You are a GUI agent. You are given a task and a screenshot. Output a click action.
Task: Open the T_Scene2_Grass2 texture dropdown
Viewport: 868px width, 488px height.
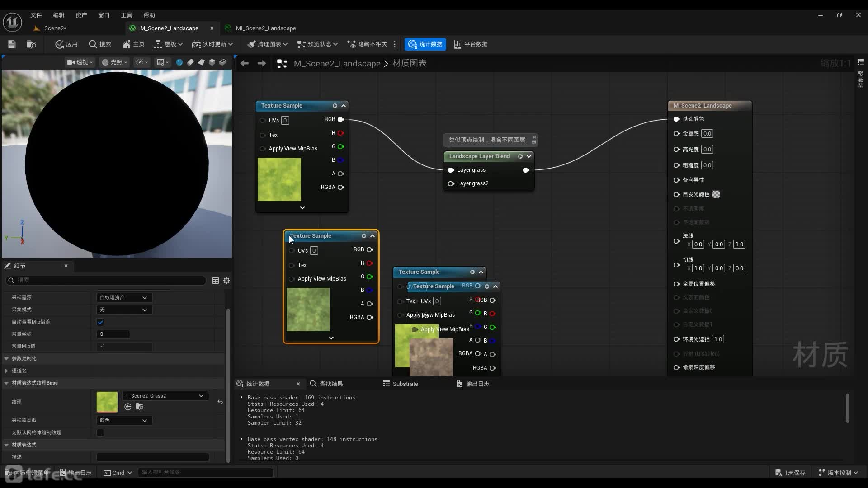[165, 396]
